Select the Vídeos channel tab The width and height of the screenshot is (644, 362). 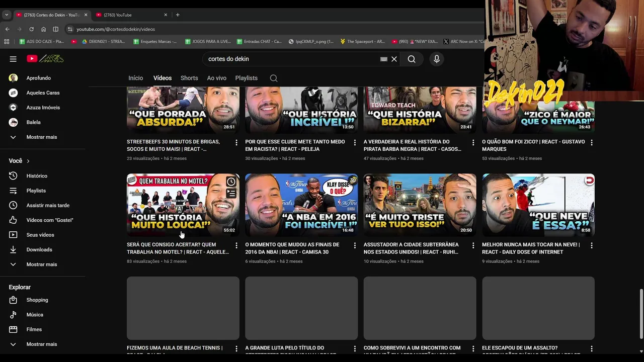point(163,78)
